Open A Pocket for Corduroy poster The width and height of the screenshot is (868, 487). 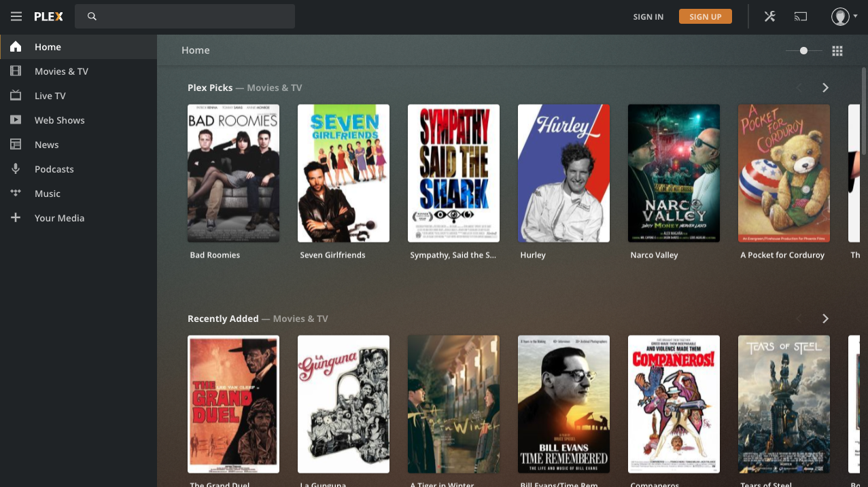pos(784,173)
